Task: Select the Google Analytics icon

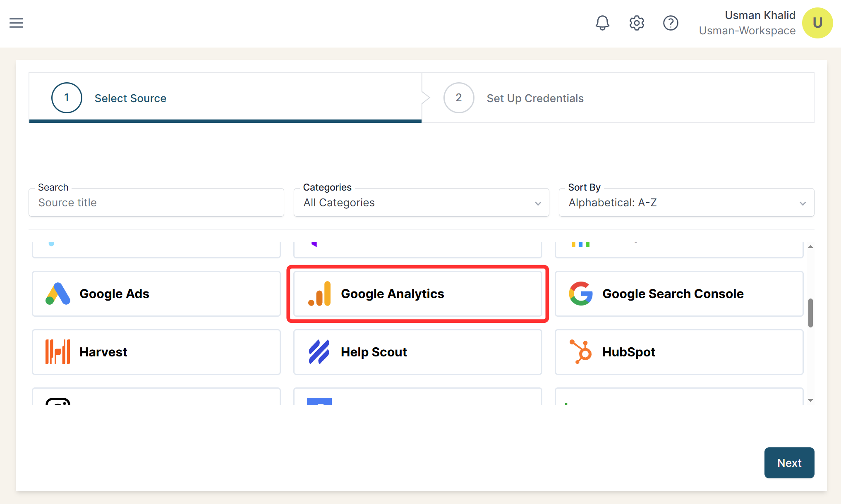Action: pos(319,294)
